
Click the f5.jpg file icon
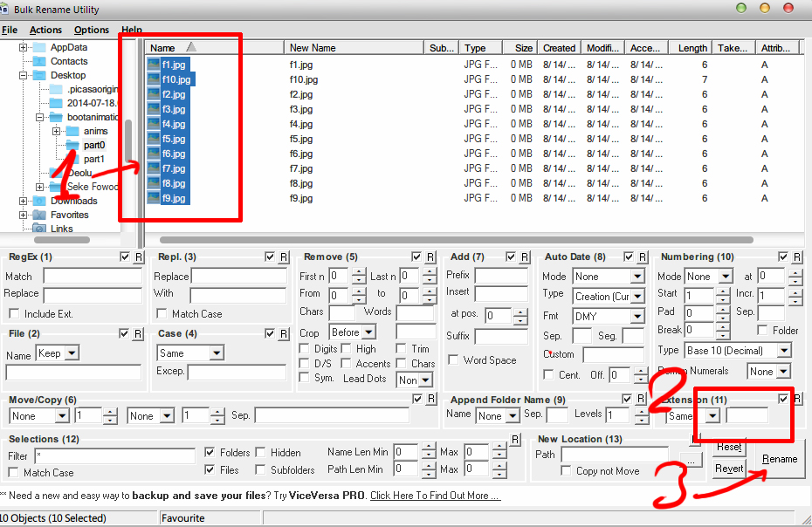coord(154,139)
